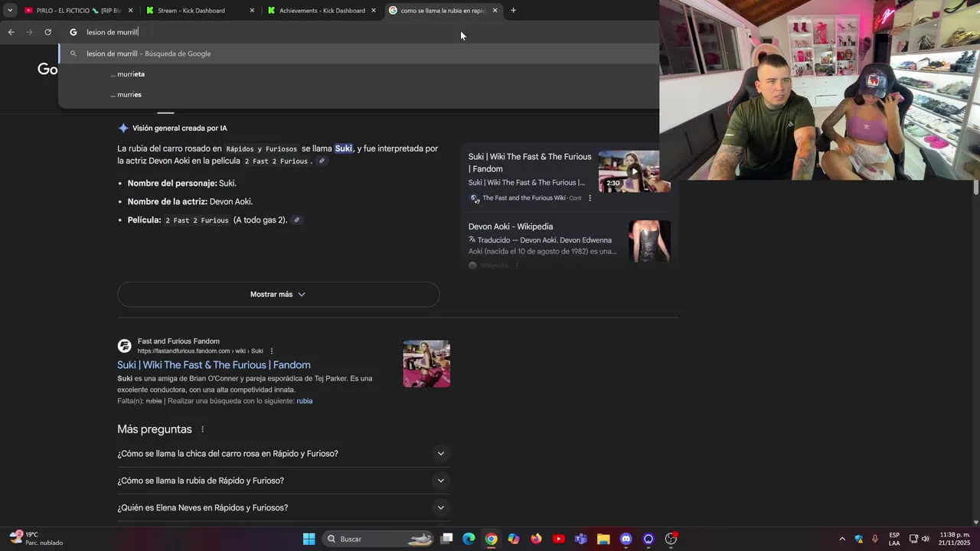Change ESP LAA input language
Image resolution: width=980 pixels, height=551 pixels.
pyautogui.click(x=894, y=539)
